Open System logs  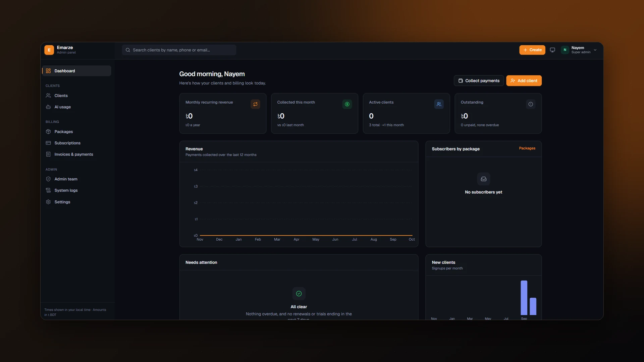click(x=76, y=190)
